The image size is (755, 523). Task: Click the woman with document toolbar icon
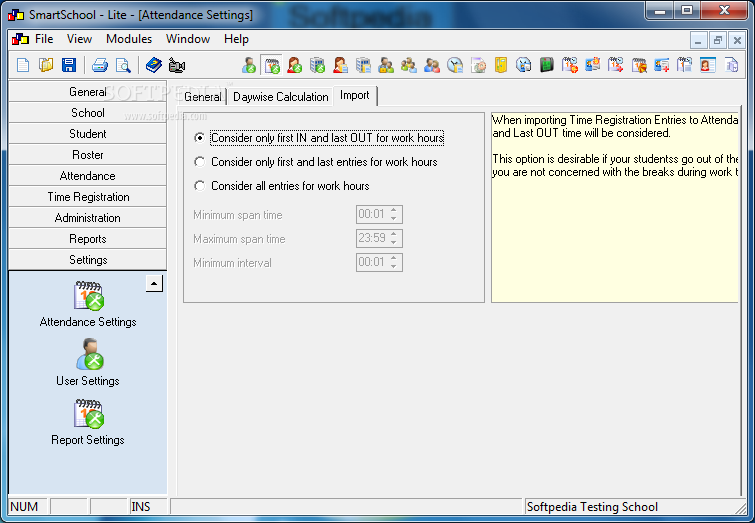(340, 65)
